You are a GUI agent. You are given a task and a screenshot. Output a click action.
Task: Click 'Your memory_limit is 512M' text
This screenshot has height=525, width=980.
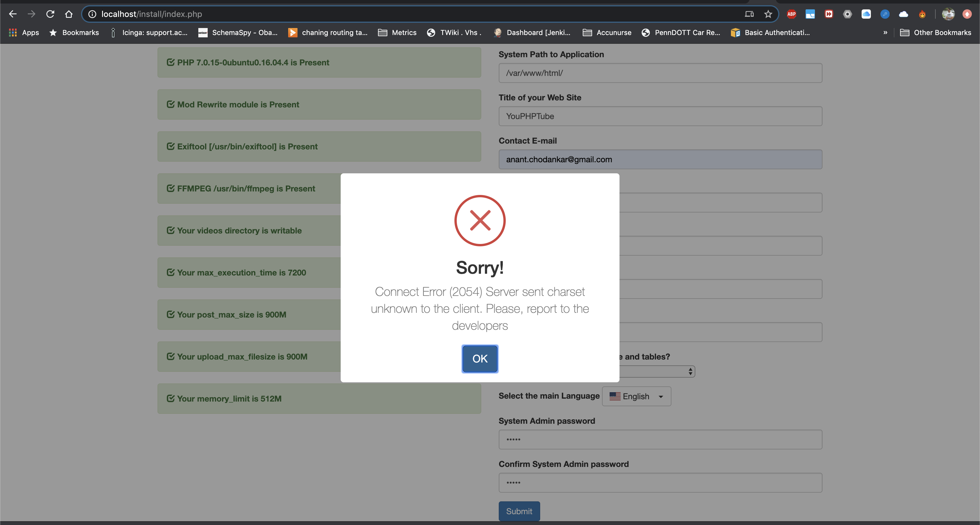(229, 399)
